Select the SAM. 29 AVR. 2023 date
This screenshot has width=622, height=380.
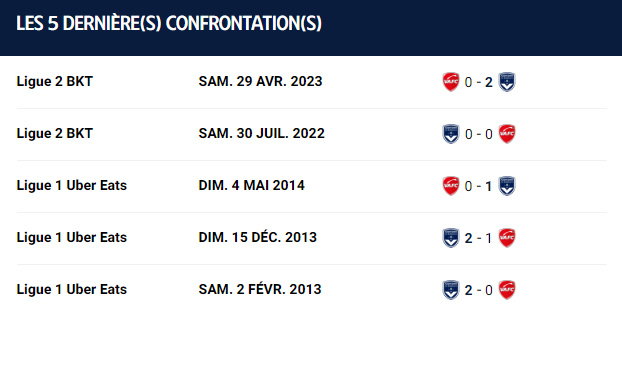coord(261,81)
